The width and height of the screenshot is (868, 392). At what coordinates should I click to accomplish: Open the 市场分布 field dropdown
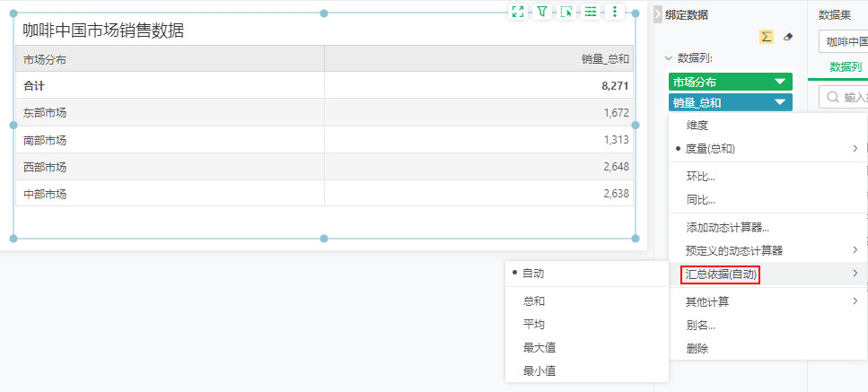[x=779, y=82]
